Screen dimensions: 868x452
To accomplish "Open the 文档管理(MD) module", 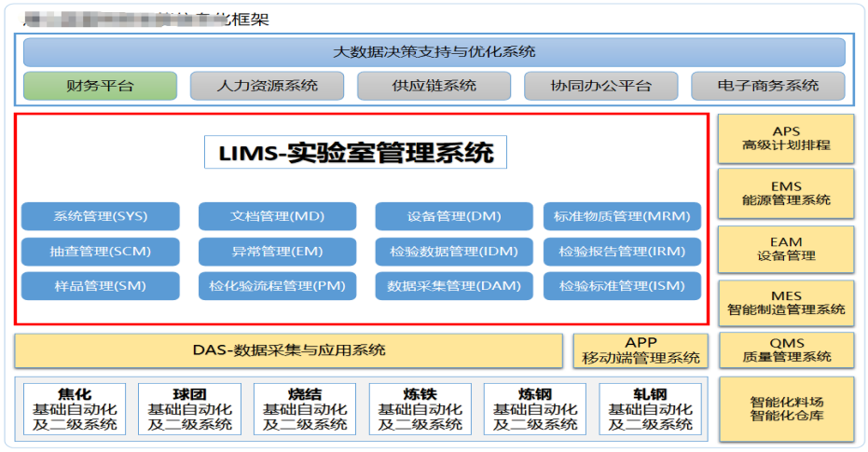I will click(277, 216).
